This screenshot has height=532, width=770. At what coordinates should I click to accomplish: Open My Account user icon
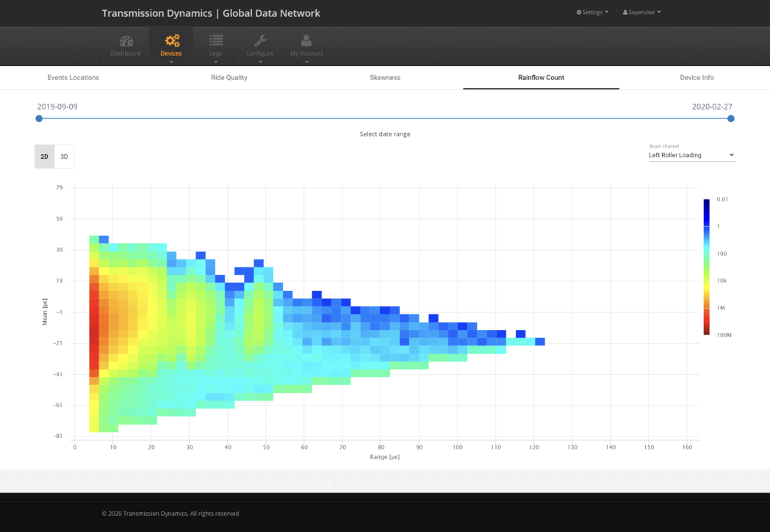pos(306,41)
